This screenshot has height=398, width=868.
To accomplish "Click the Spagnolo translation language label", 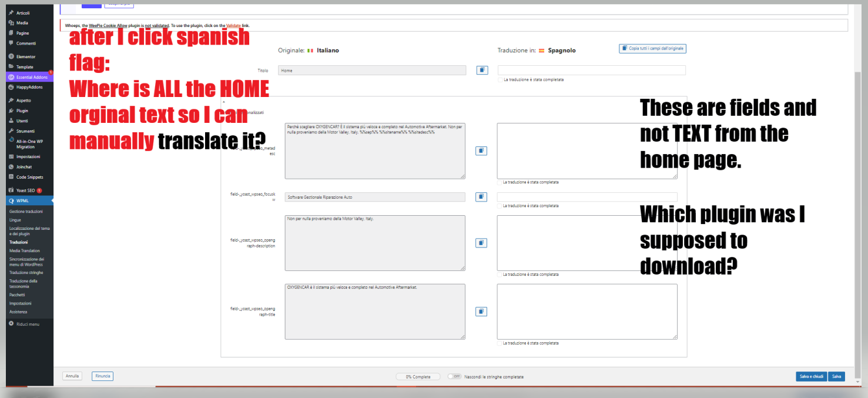I will tap(562, 51).
